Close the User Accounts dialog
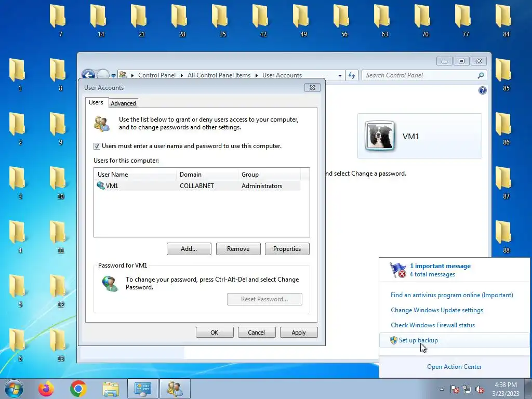The width and height of the screenshot is (532, 399). tap(312, 87)
